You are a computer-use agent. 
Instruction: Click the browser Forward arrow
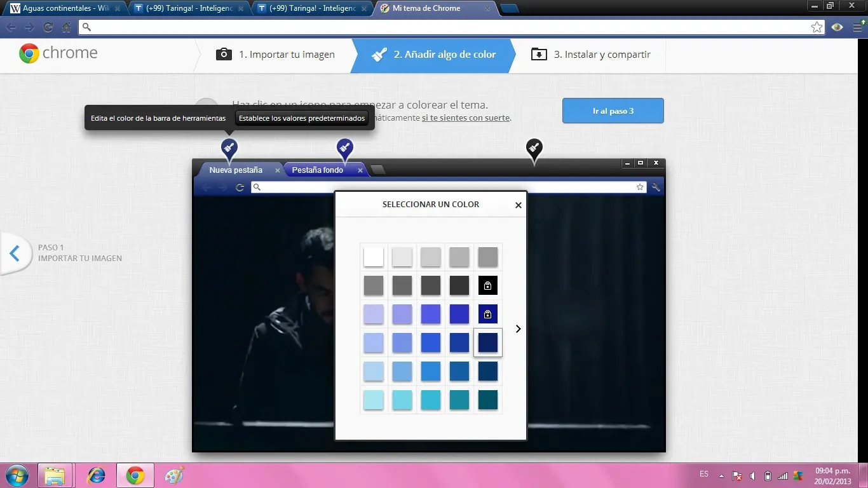(30, 27)
